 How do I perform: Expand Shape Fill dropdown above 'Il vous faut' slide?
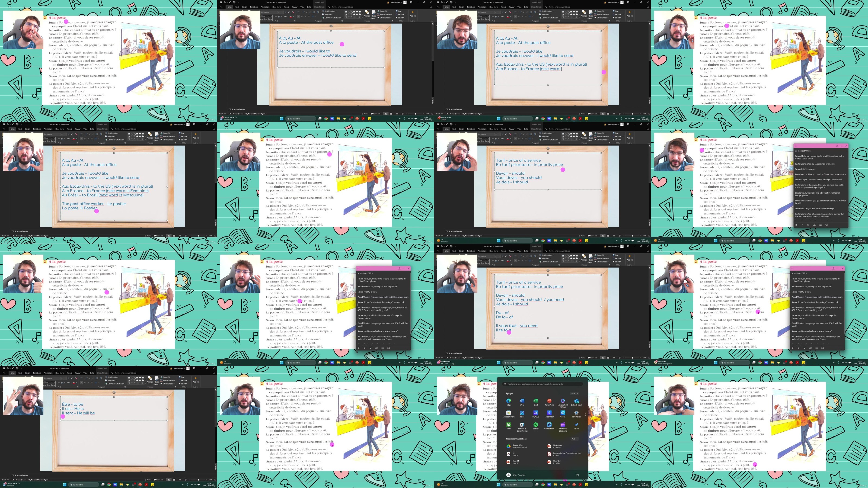[x=600, y=255]
